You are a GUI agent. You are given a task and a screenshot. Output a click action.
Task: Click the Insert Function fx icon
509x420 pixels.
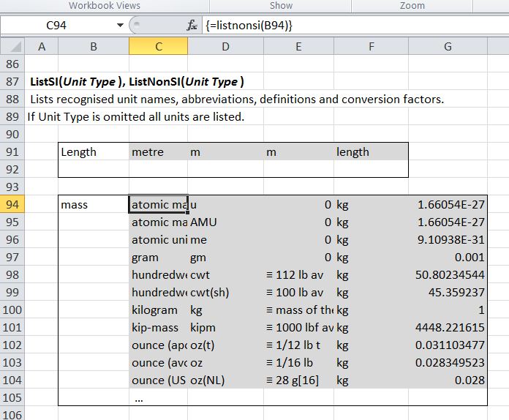pos(192,25)
